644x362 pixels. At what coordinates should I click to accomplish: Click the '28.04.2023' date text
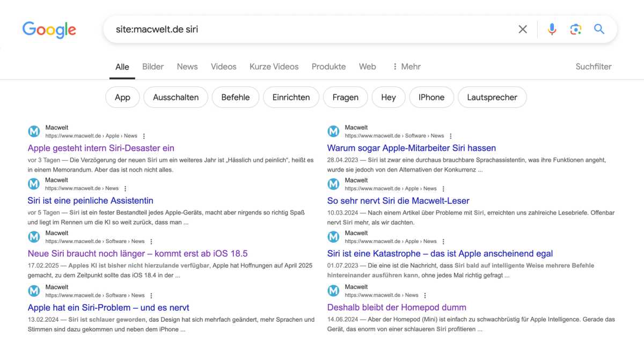point(342,160)
